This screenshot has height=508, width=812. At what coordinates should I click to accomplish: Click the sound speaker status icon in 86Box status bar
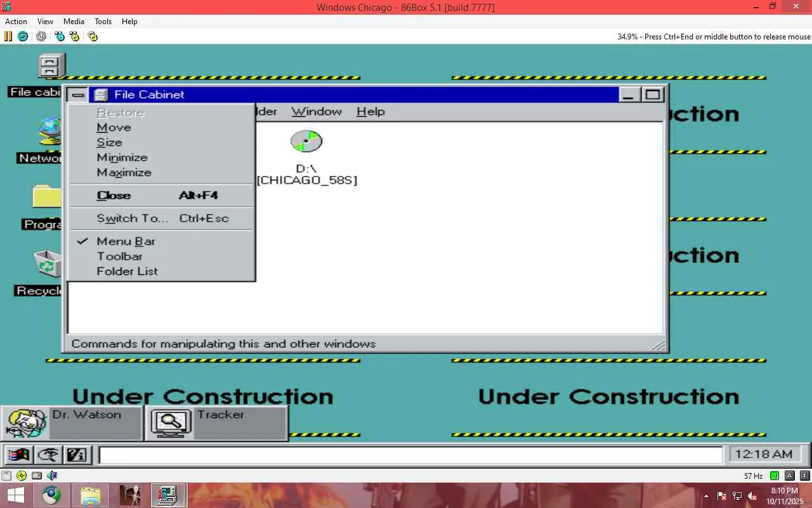(x=52, y=476)
